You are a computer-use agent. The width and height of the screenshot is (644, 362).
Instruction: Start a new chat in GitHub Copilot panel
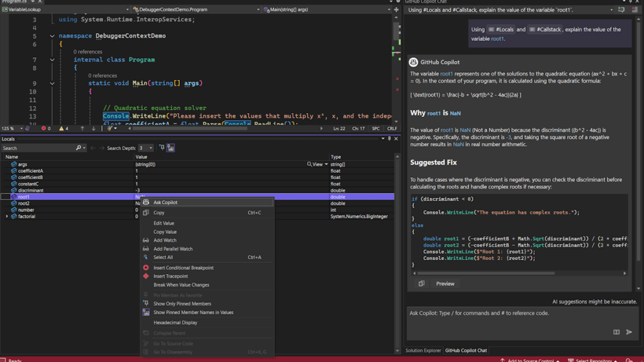pyautogui.click(x=621, y=9)
